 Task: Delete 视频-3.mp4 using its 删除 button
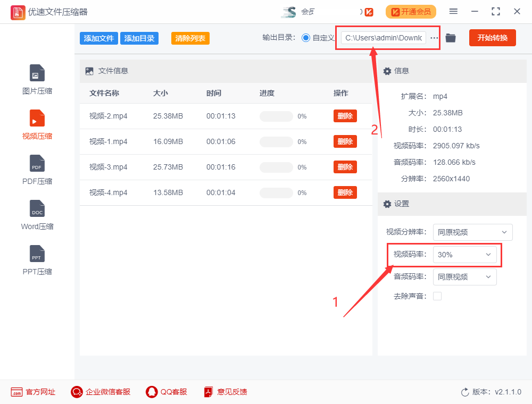[345, 166]
